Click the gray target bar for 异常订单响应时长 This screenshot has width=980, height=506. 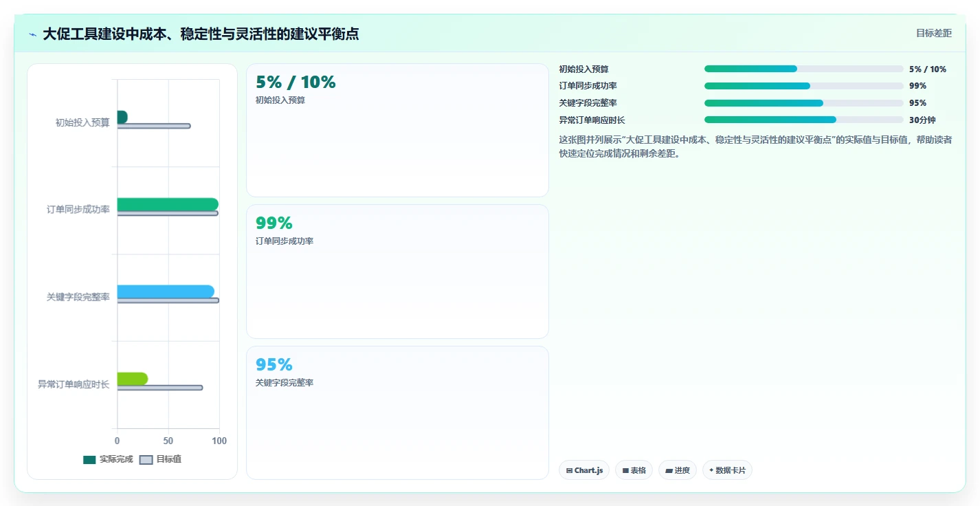160,388
